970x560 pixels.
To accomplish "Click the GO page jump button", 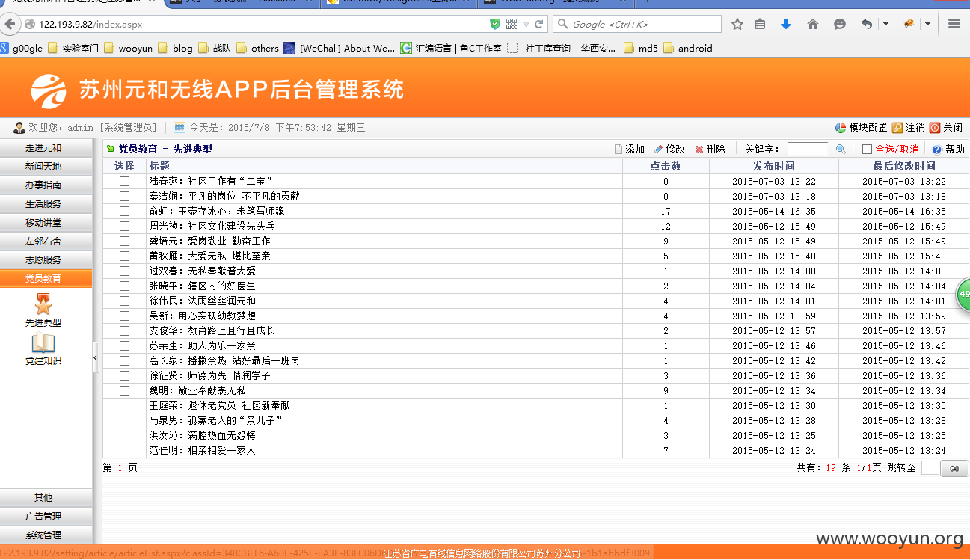I will coord(954,468).
